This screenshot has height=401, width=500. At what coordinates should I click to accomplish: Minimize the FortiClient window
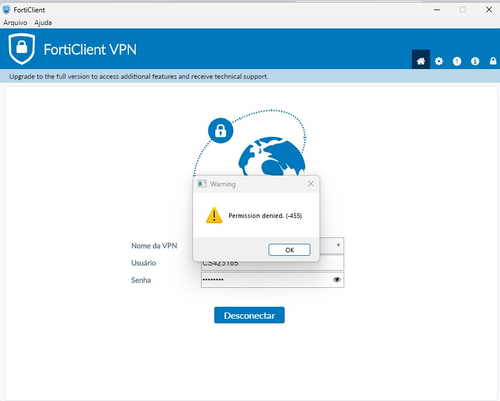(437, 10)
